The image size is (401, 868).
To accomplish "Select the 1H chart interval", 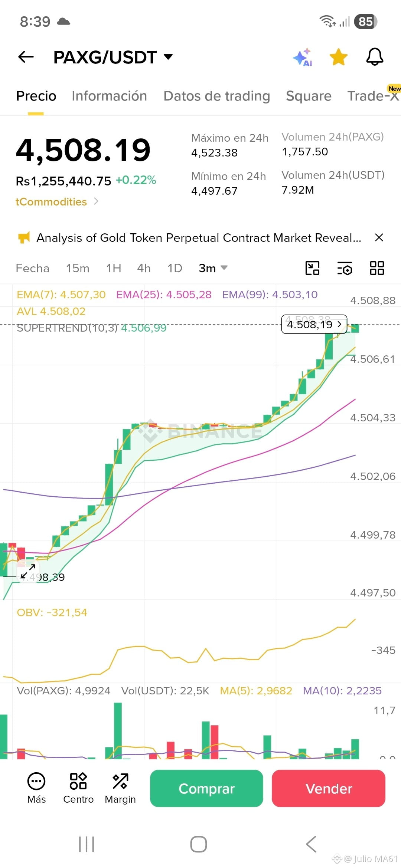I will [114, 268].
